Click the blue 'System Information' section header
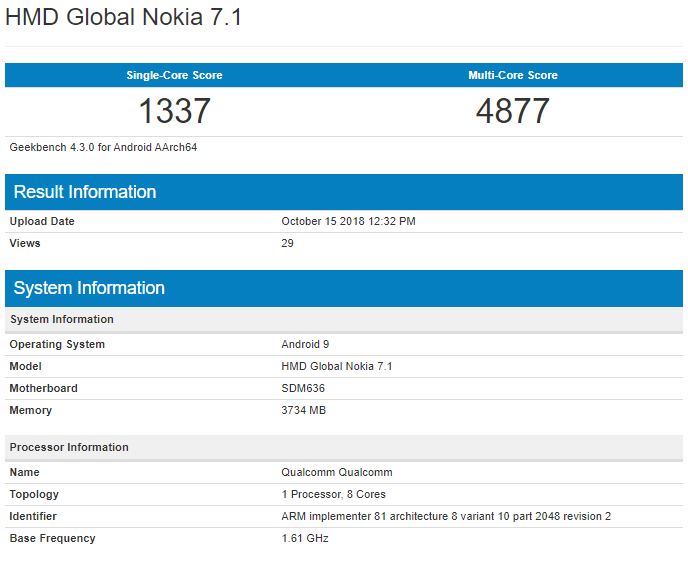The image size is (688, 563). point(344,288)
